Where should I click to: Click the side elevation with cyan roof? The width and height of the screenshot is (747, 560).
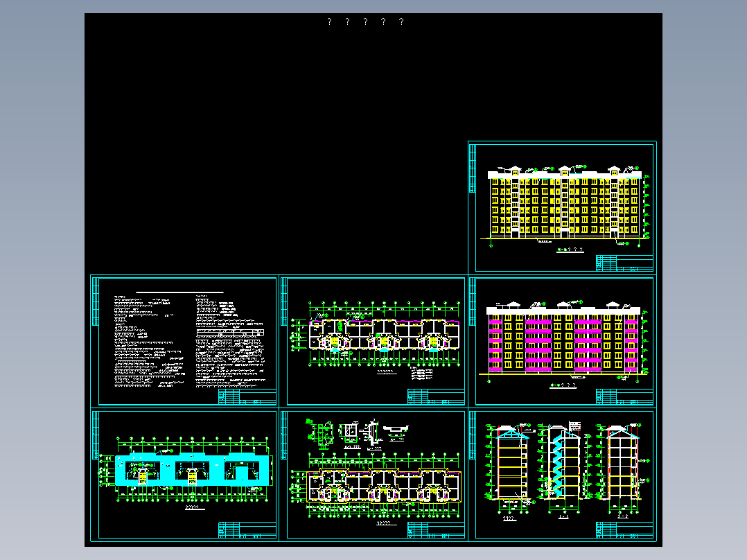coord(510,469)
